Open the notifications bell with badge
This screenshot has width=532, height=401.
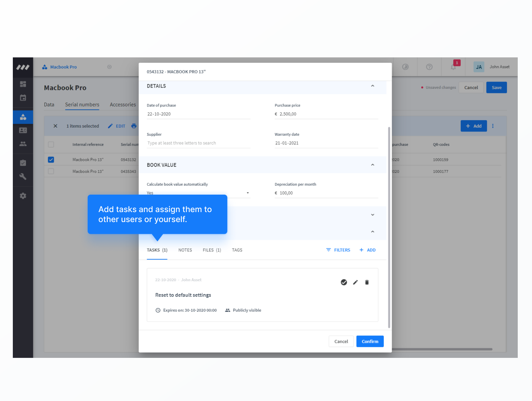[454, 66]
